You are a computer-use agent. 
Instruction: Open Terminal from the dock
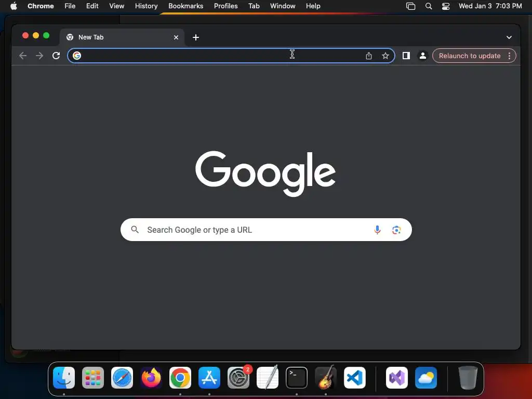click(297, 378)
